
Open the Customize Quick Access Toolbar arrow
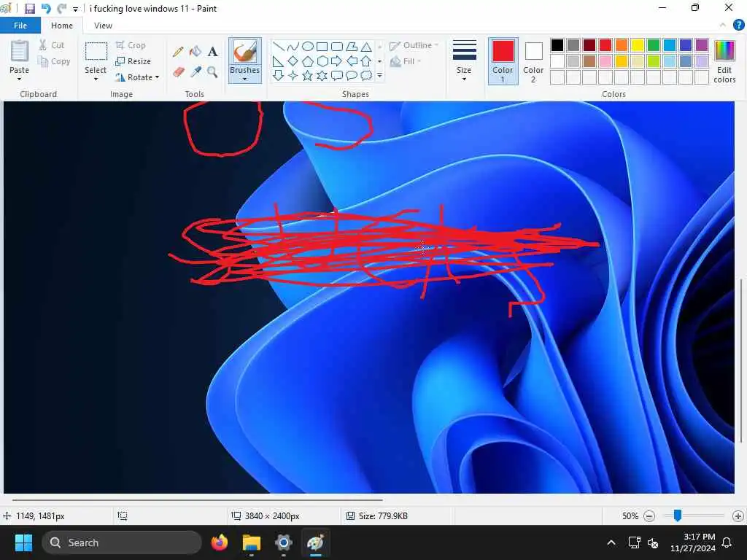[75, 9]
